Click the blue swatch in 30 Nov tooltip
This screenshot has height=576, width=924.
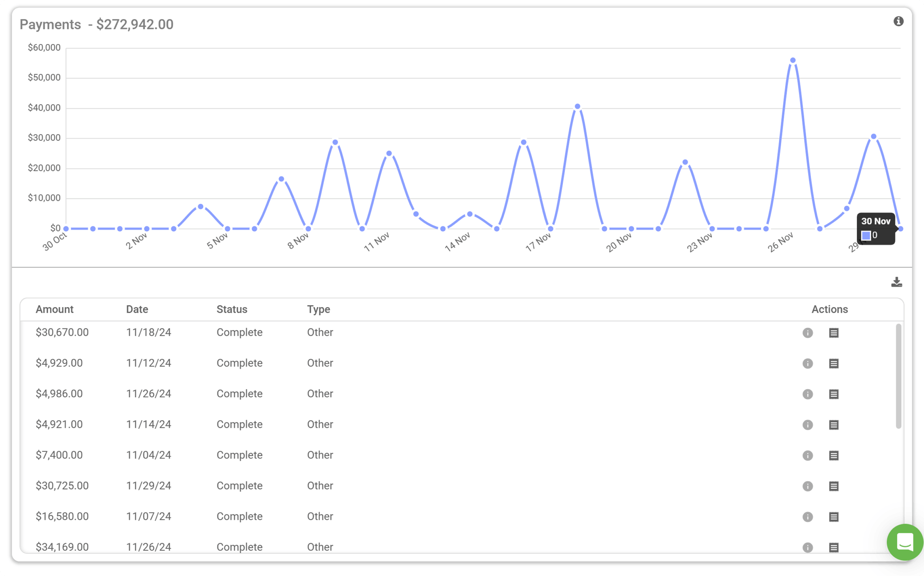(866, 235)
